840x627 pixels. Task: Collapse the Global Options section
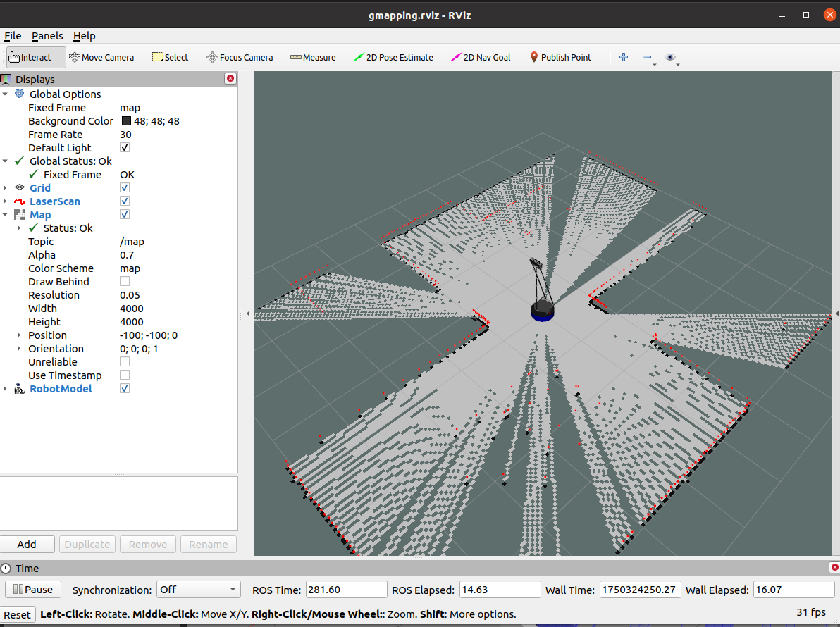(6, 94)
